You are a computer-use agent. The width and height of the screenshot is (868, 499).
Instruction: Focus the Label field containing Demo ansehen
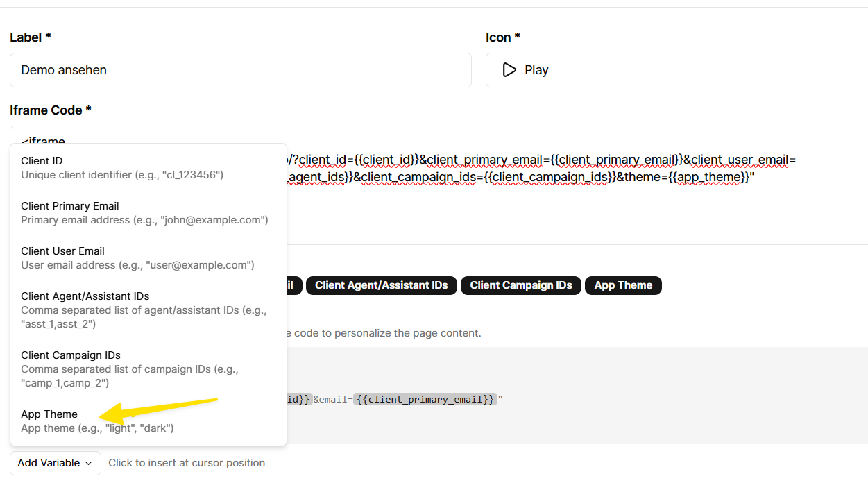[x=240, y=70]
